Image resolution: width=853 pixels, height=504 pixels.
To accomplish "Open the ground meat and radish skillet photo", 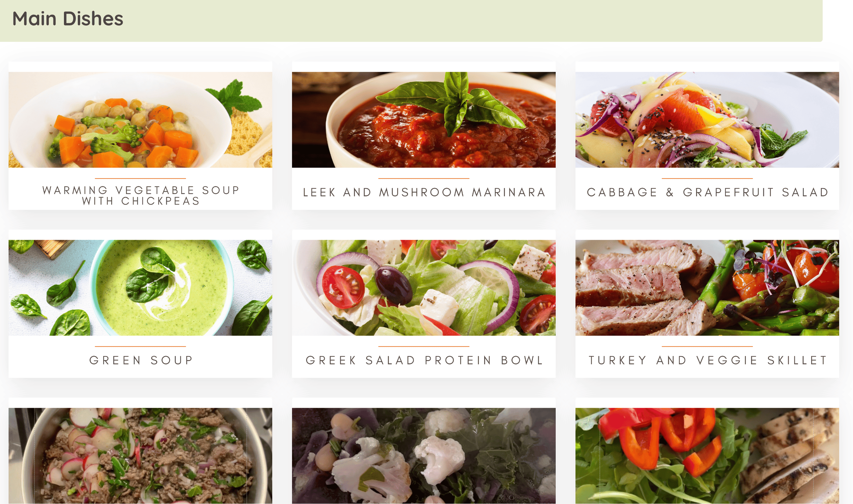I will [140, 456].
